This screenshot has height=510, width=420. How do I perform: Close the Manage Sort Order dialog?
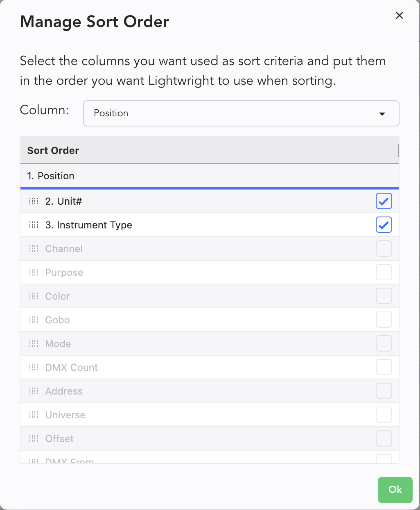399,16
